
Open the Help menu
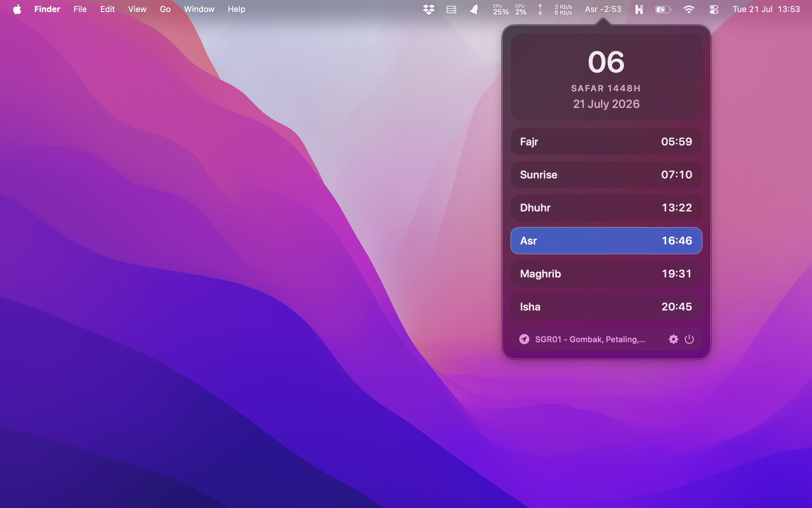(236, 9)
